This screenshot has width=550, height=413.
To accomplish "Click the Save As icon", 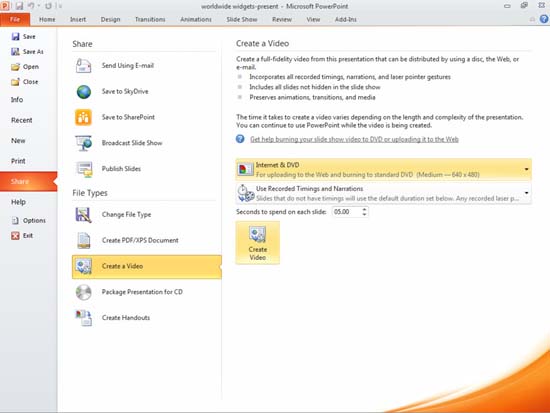I will pyautogui.click(x=15, y=52).
